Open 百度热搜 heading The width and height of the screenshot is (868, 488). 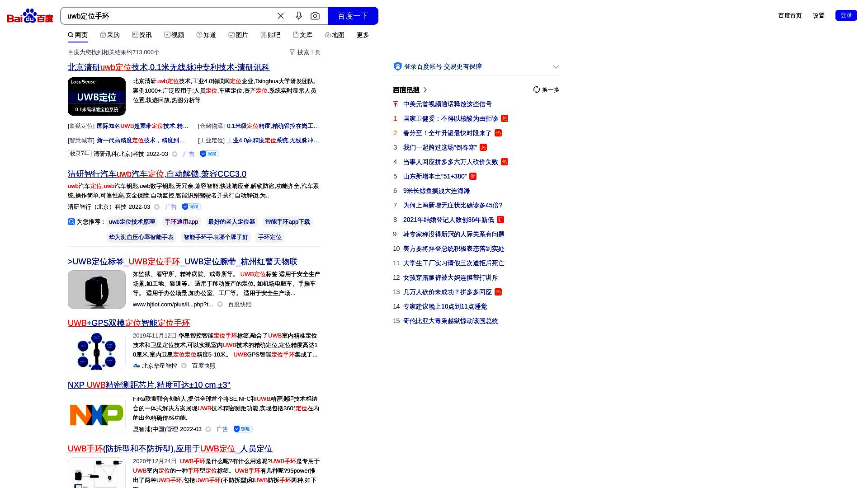pos(410,90)
